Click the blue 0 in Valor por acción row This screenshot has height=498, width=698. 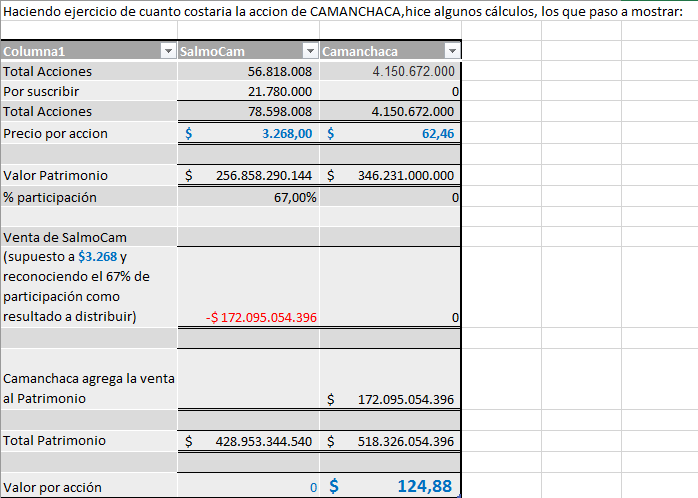click(313, 488)
